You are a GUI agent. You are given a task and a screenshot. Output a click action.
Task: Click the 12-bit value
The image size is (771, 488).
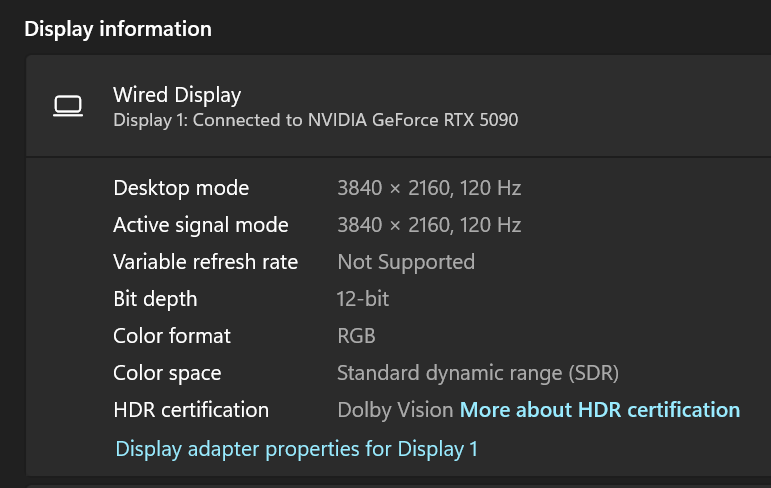tap(362, 299)
